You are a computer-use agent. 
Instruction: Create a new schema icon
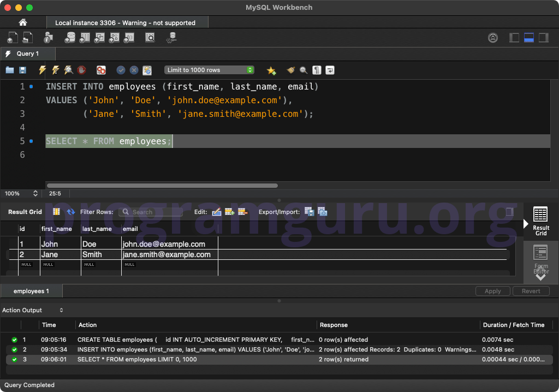[70, 38]
